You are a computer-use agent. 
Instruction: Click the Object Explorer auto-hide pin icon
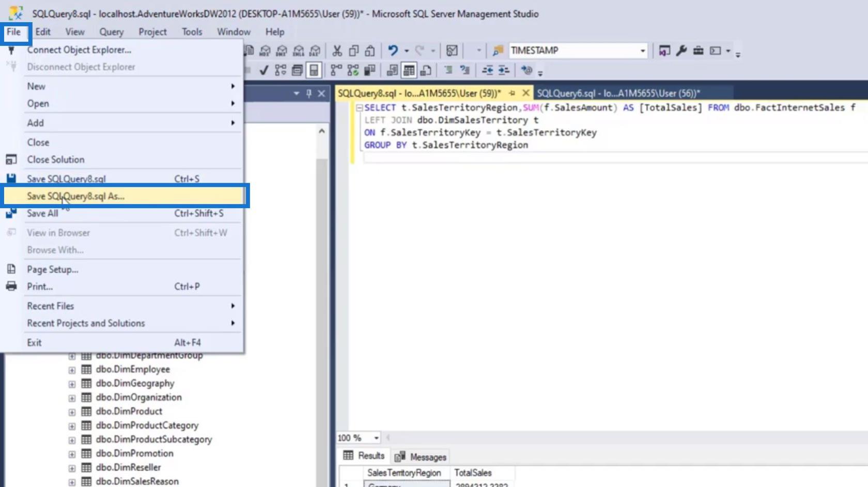(309, 93)
